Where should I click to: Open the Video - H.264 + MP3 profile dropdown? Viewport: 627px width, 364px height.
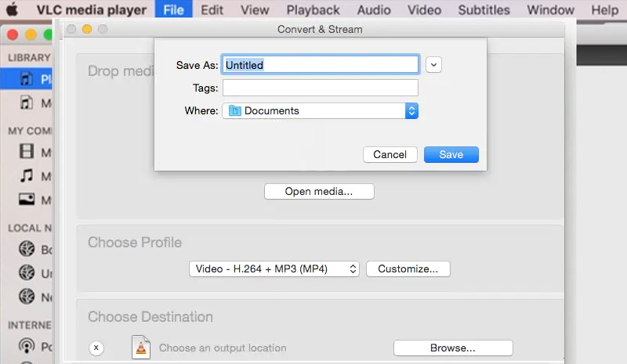(x=274, y=269)
